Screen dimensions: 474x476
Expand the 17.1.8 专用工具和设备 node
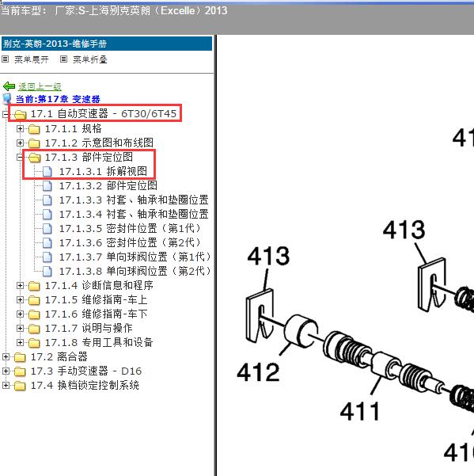(20, 343)
